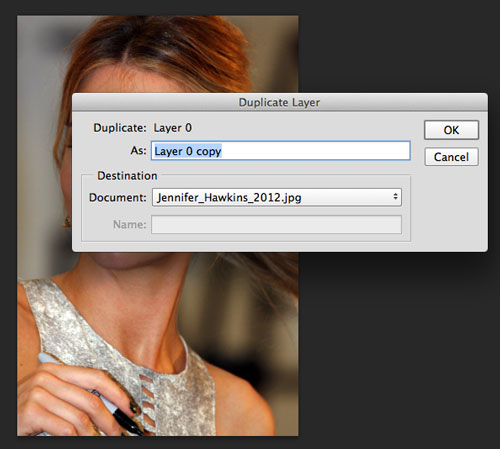
Task: Click the highlighted "Layer 0 copy" text
Action: pyautogui.click(x=188, y=151)
